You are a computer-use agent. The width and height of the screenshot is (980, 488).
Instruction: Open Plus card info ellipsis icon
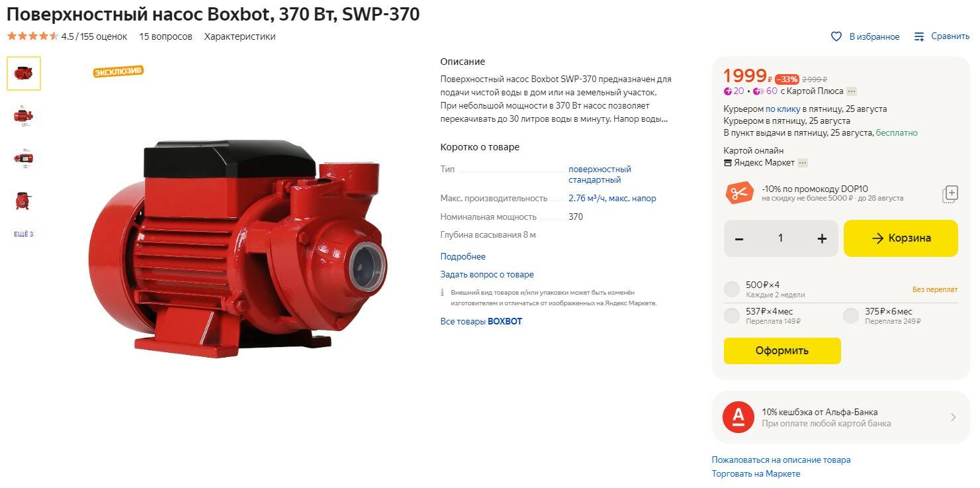tap(852, 91)
